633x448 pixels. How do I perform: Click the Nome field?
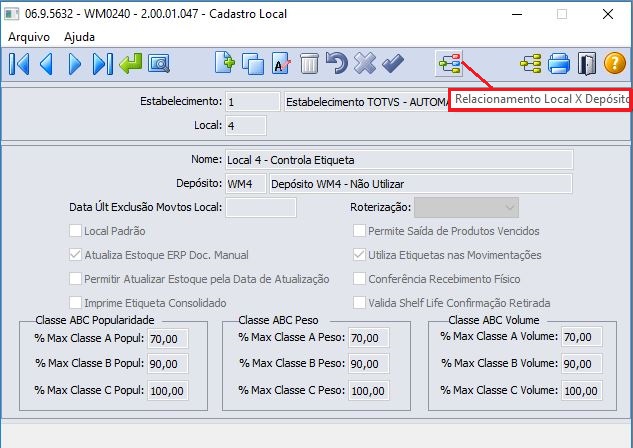click(399, 160)
